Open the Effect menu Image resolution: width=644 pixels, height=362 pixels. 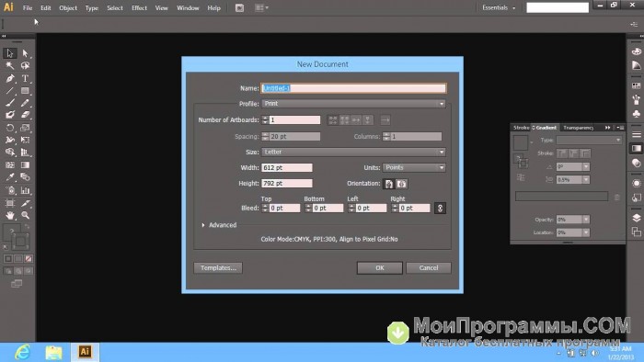139,7
